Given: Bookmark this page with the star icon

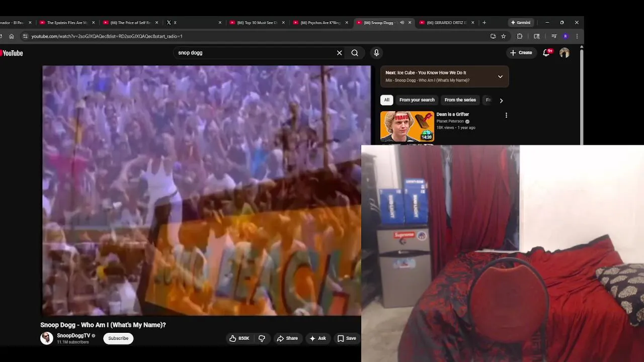Looking at the screenshot, I should pos(504,36).
